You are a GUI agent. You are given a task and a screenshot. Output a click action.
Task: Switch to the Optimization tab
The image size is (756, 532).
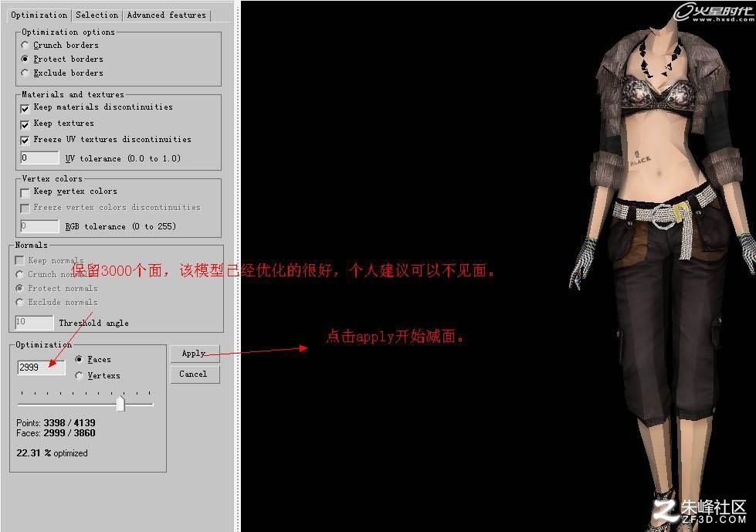coord(39,15)
